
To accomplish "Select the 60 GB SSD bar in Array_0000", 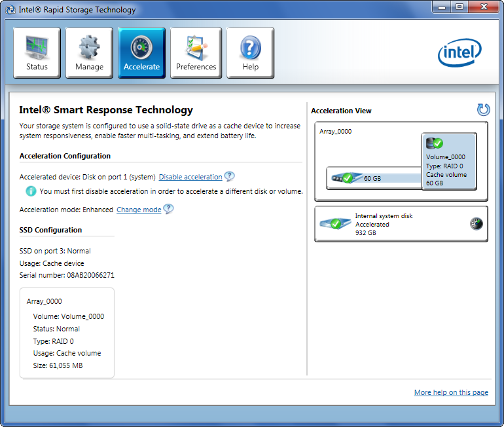I will (x=374, y=178).
